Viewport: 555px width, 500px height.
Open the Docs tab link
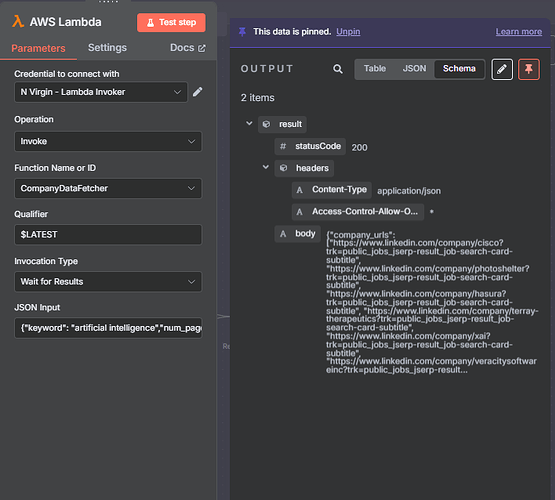(x=188, y=48)
